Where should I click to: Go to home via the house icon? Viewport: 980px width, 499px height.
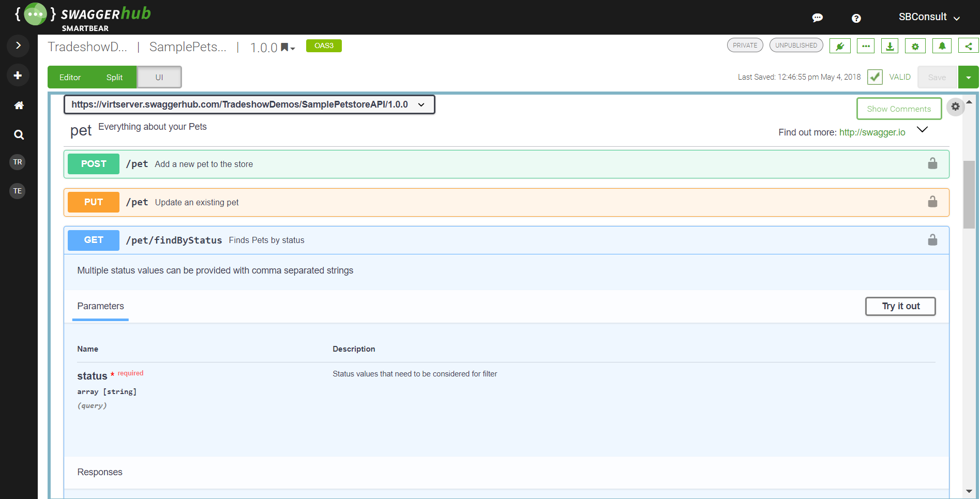19,105
